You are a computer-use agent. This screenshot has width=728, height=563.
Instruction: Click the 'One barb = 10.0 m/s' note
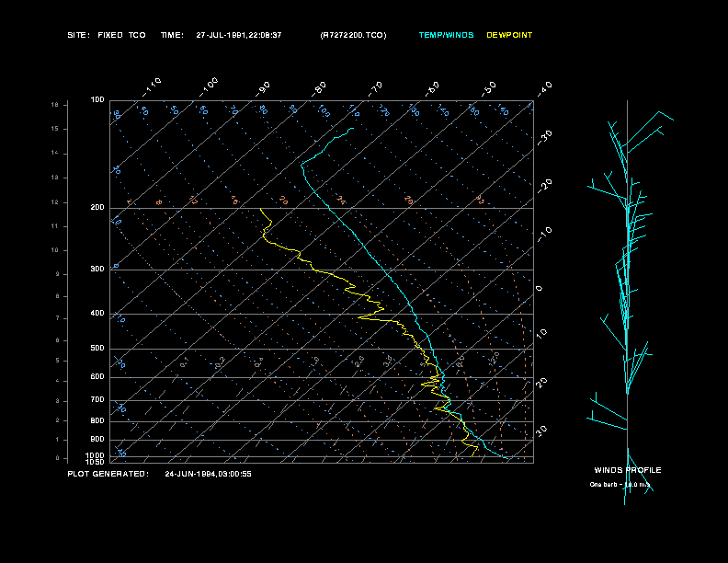(x=620, y=485)
